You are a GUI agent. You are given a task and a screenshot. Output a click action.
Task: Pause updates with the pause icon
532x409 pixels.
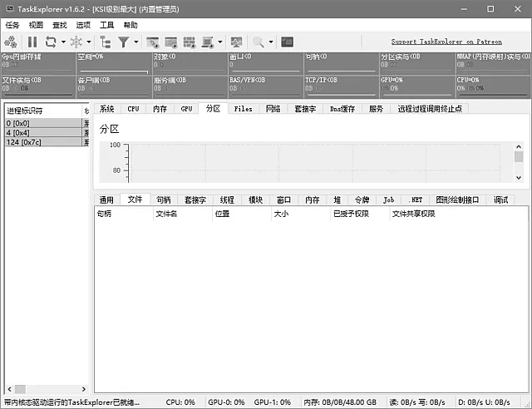point(32,42)
